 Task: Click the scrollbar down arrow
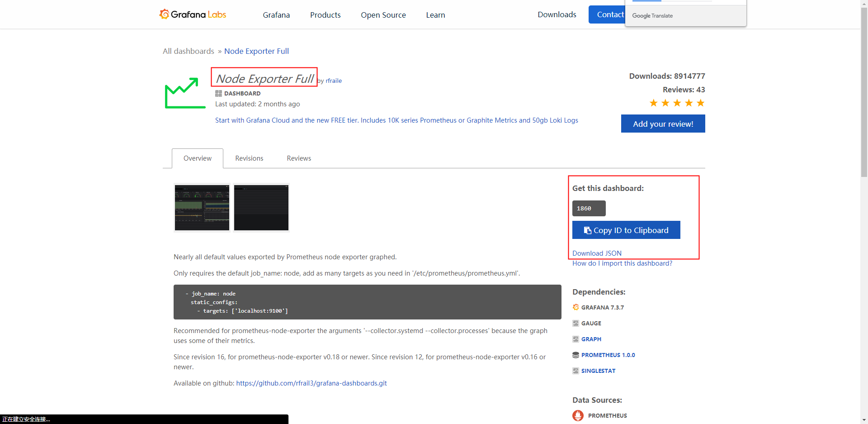pyautogui.click(x=864, y=420)
